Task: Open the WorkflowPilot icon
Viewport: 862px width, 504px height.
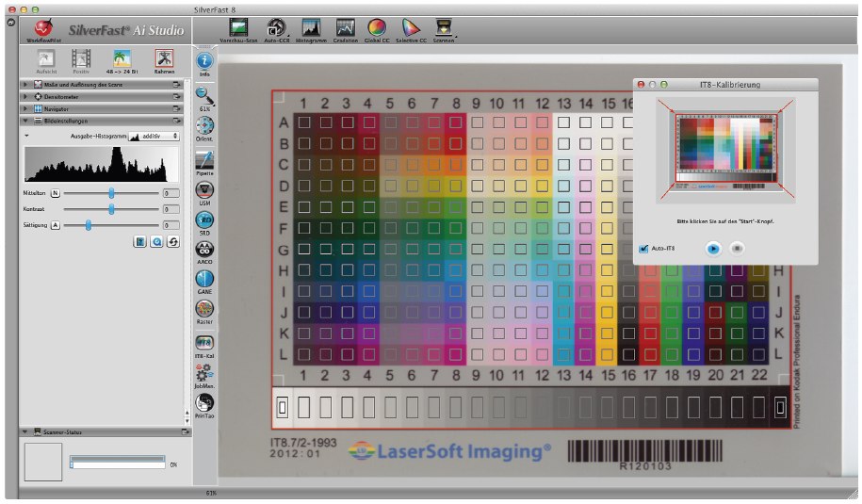Action: point(44,29)
